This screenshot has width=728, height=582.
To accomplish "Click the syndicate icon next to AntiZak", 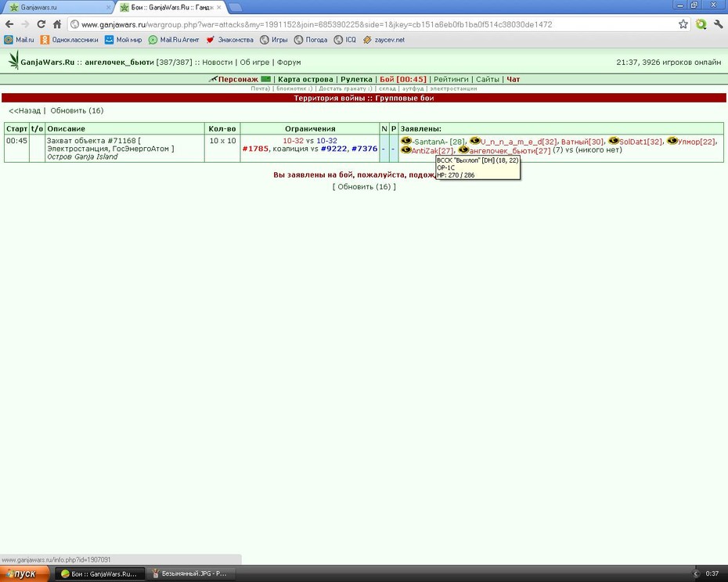I will click(405, 149).
